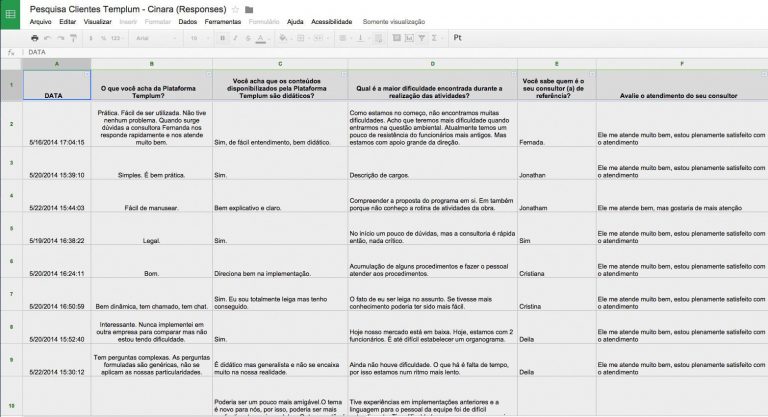Toggle strikethrough formatting
Viewport: 768px width, 417px height.
248,38
